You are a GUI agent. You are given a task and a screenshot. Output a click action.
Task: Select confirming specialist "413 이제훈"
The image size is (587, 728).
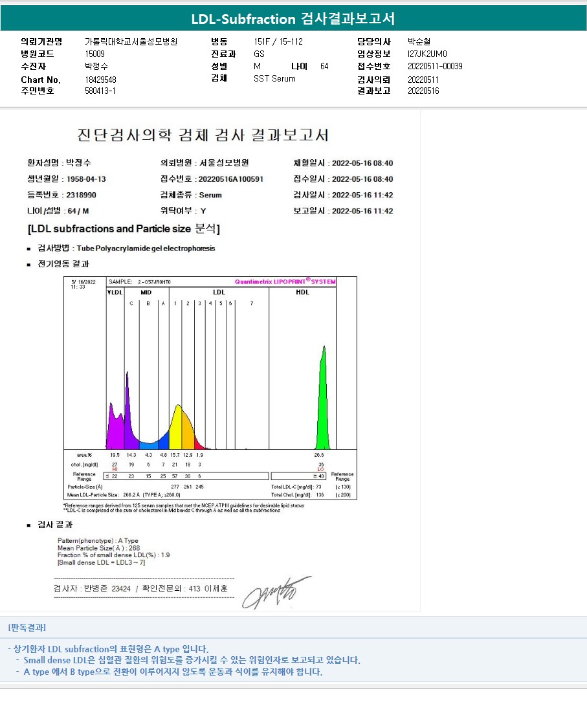coord(208,589)
